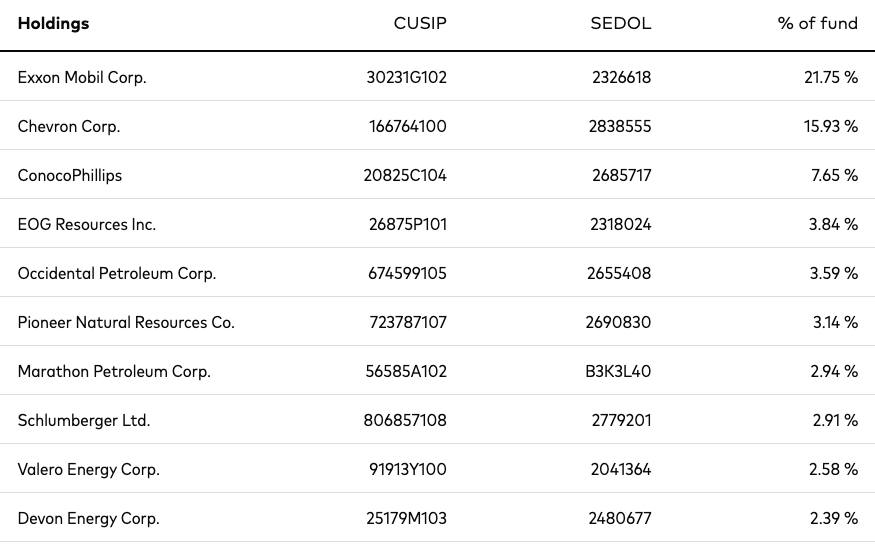Select the Schlumberger Ltd. holding
Screen dimensions: 875x548
pos(84,420)
